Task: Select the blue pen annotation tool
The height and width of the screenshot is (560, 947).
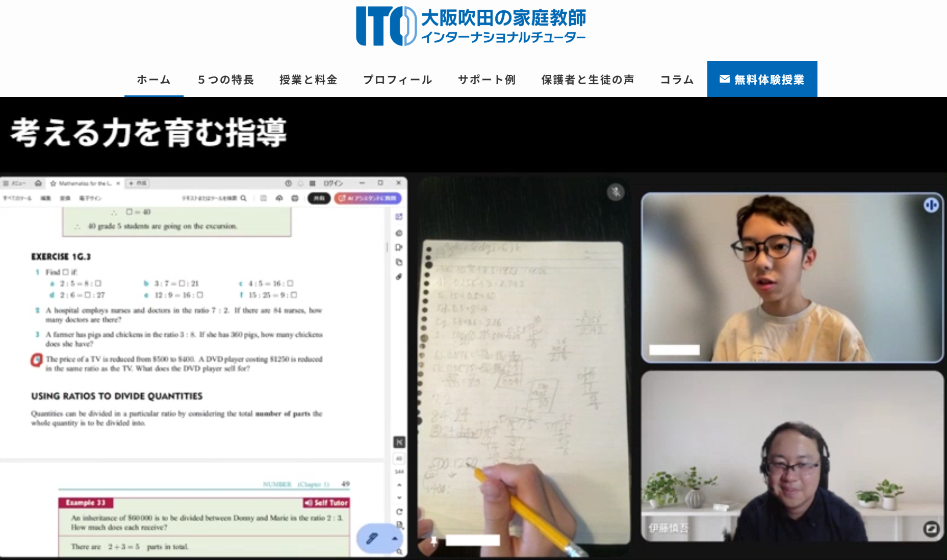Action: pyautogui.click(x=372, y=538)
